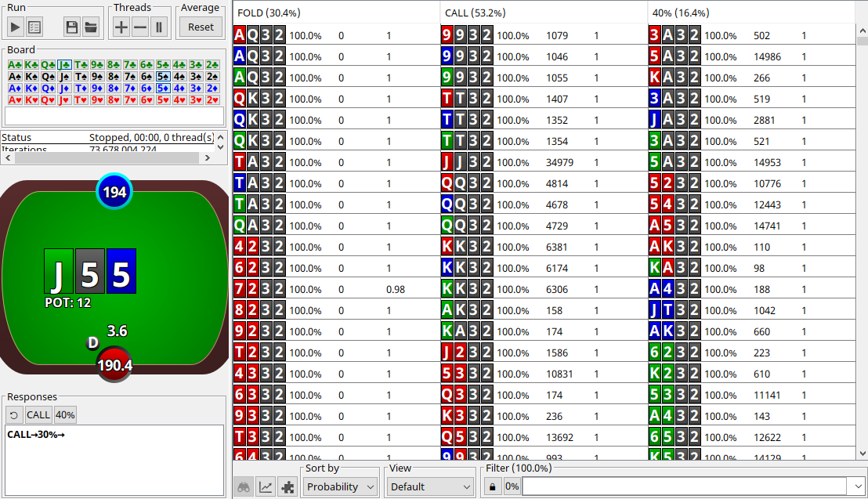
Task: Toggle the K♠ board card
Action: (x=31, y=77)
